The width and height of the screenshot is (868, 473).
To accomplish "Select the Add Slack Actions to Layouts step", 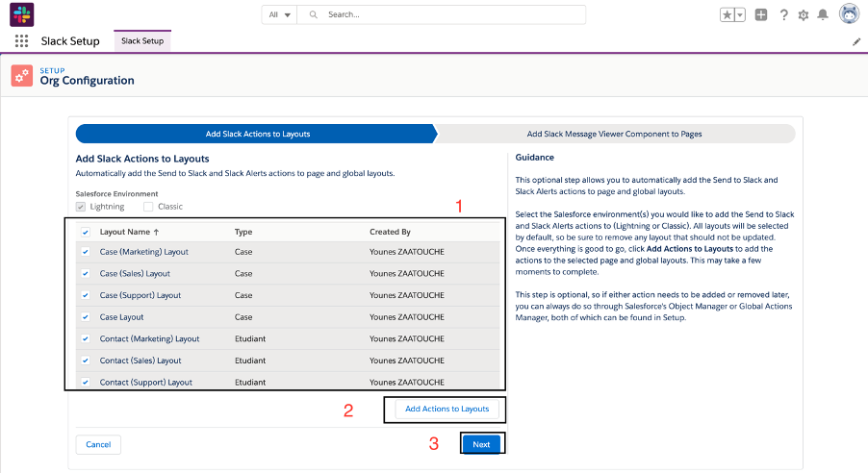I will pyautogui.click(x=257, y=134).
